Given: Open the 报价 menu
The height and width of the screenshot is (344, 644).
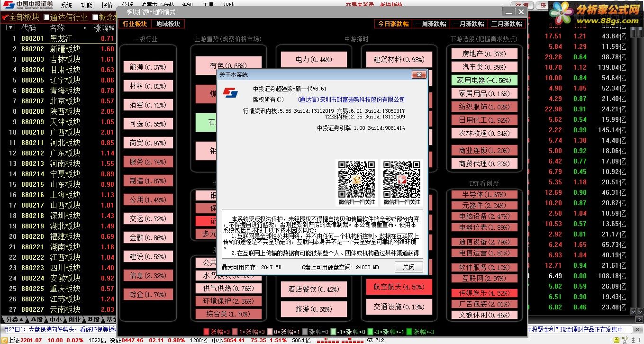Looking at the screenshot, I should pyautogui.click(x=107, y=5).
